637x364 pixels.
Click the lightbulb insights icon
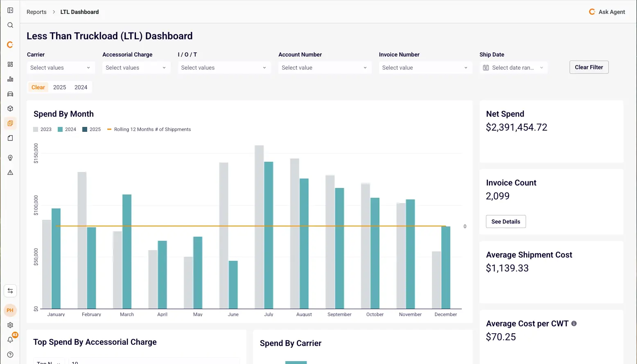[10, 158]
